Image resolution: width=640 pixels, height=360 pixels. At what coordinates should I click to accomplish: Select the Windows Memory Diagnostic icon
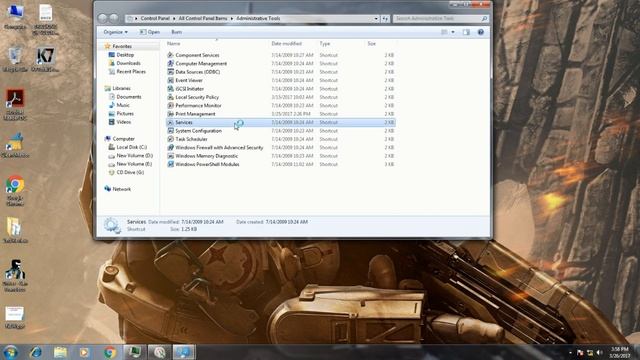(x=171, y=156)
